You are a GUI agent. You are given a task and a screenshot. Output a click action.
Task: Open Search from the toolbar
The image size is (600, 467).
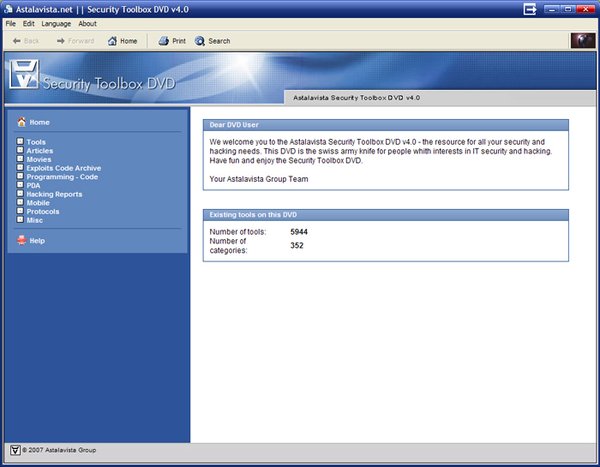[x=200, y=41]
